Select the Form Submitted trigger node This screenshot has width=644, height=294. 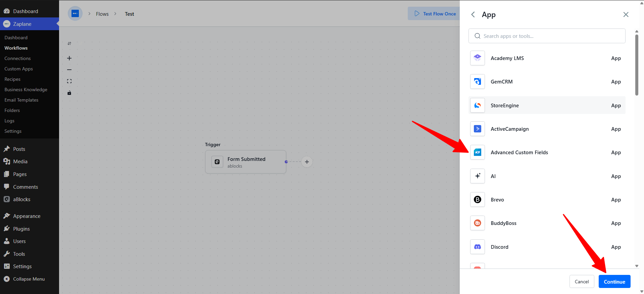coord(246,162)
